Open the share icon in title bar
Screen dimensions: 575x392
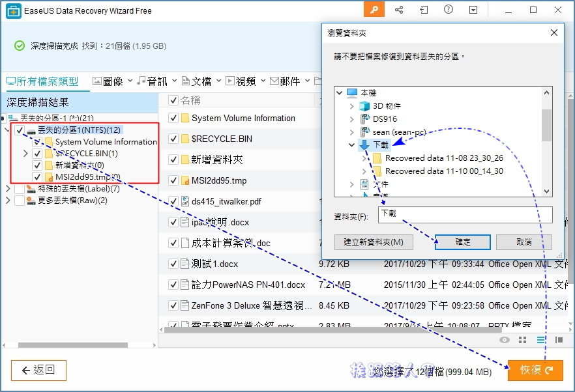pyautogui.click(x=399, y=10)
